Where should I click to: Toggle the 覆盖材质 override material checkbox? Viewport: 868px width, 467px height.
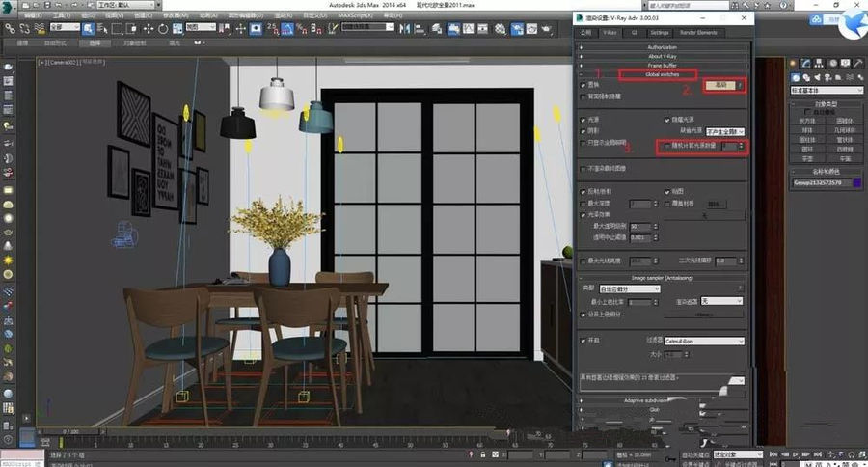point(667,204)
